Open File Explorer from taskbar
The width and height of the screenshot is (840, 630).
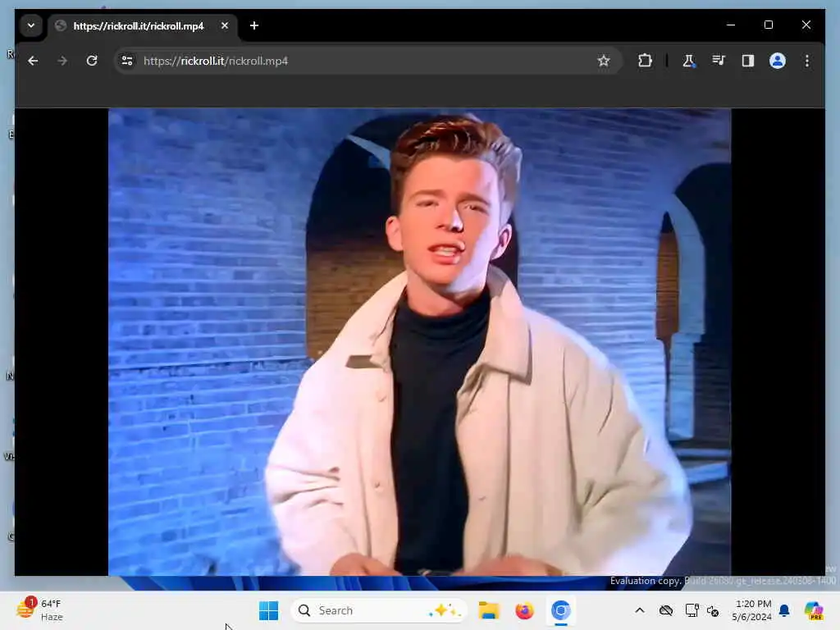[489, 610]
